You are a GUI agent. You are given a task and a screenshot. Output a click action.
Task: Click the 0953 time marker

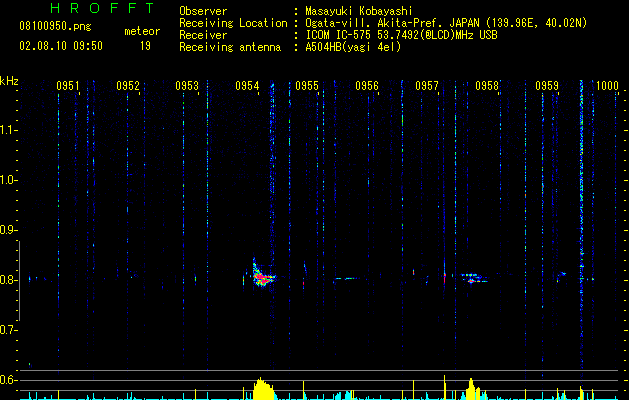[x=187, y=86]
